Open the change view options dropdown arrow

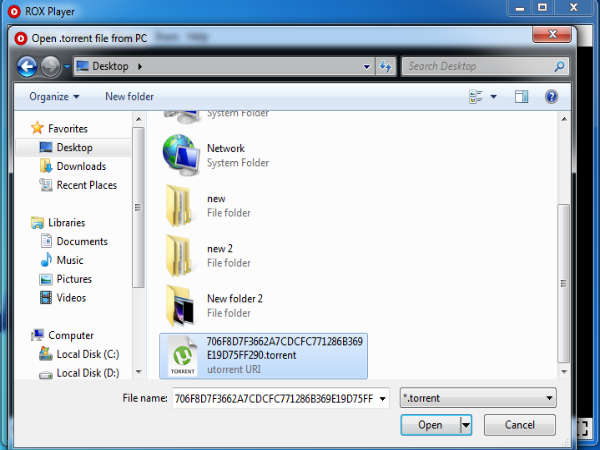493,97
